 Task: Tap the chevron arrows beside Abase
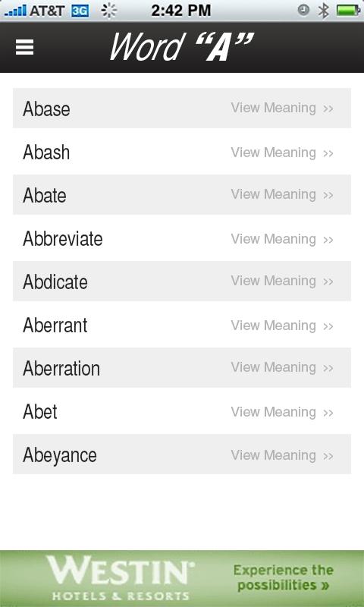(328, 109)
